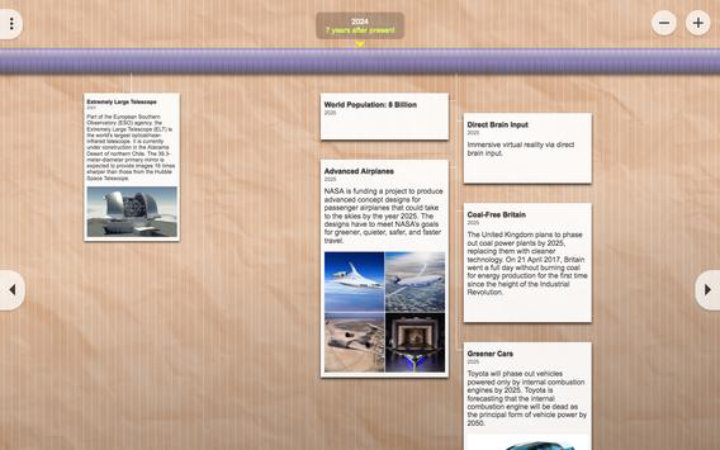Open the Coal-Free Britain card

tap(528, 263)
